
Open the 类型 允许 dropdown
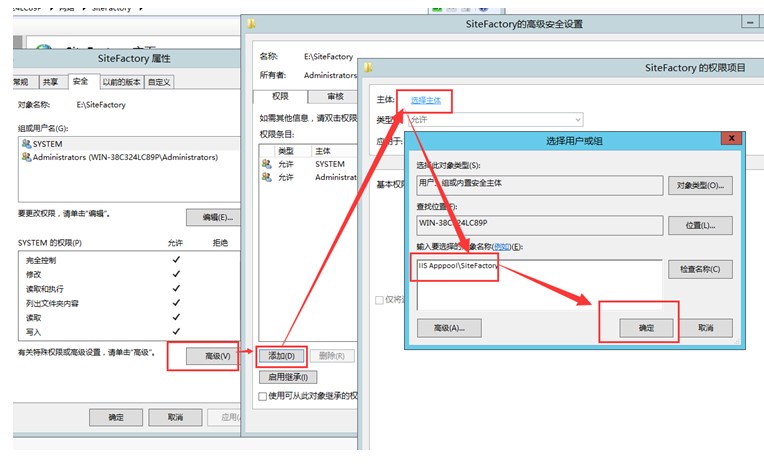(x=494, y=119)
